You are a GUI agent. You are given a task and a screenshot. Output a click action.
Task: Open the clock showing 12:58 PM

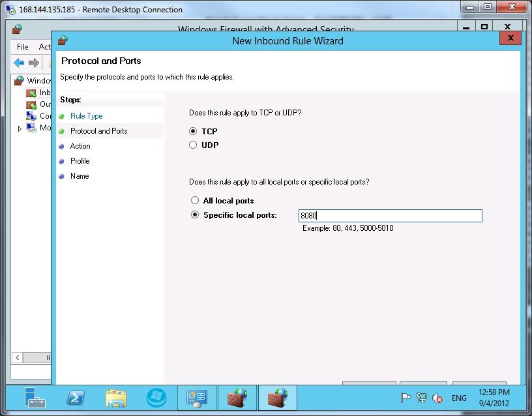point(494,398)
